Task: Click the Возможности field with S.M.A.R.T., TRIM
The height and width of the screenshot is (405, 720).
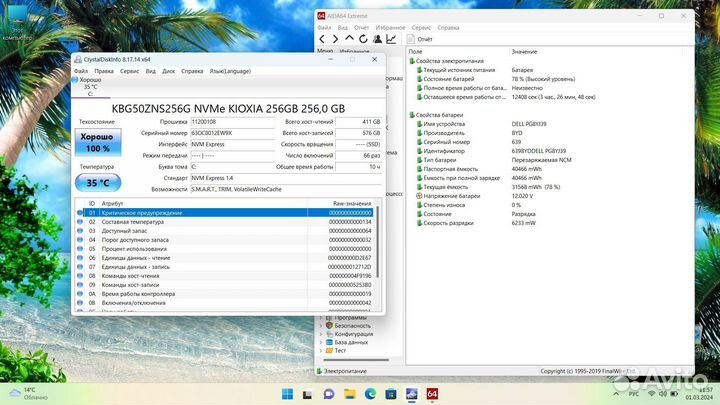Action: 286,189
